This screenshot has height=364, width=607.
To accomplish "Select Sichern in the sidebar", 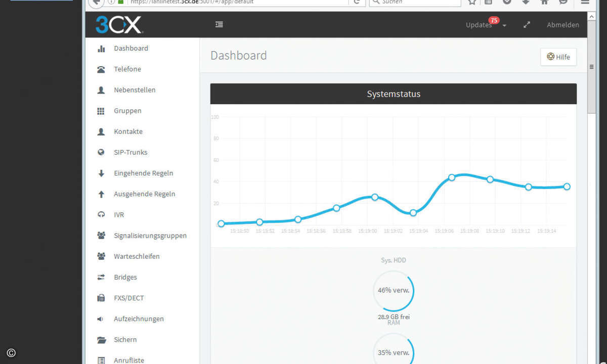I will (125, 340).
